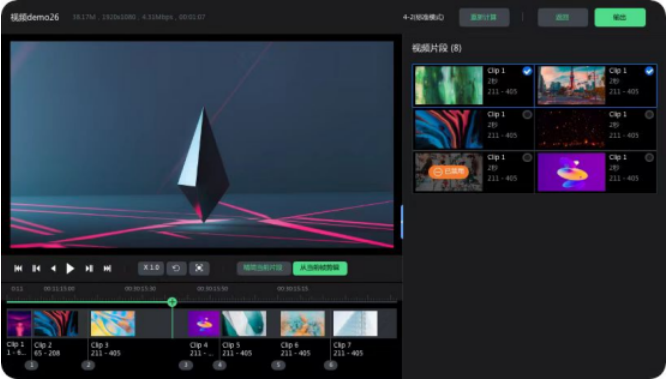Click the '65 - 208' frame range label

pyautogui.click(x=47, y=353)
